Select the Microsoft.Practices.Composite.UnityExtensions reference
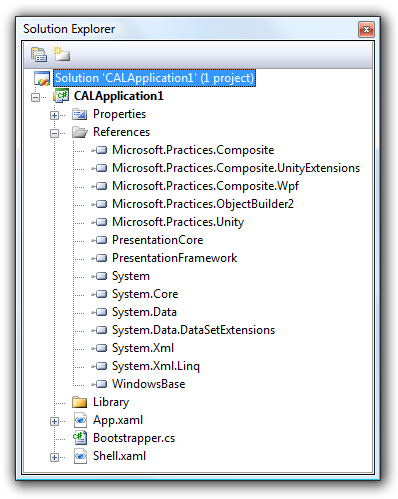Viewport: 398px width, 499px height. tap(236, 168)
